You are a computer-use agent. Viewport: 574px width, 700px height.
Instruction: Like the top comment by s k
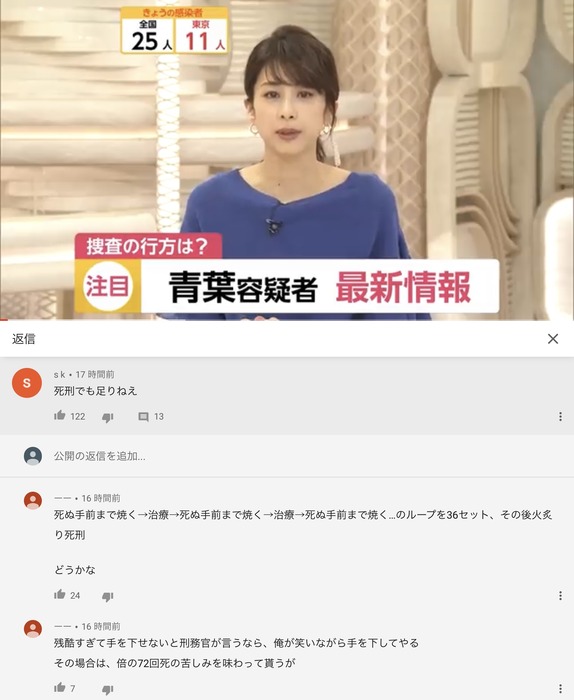(60, 416)
